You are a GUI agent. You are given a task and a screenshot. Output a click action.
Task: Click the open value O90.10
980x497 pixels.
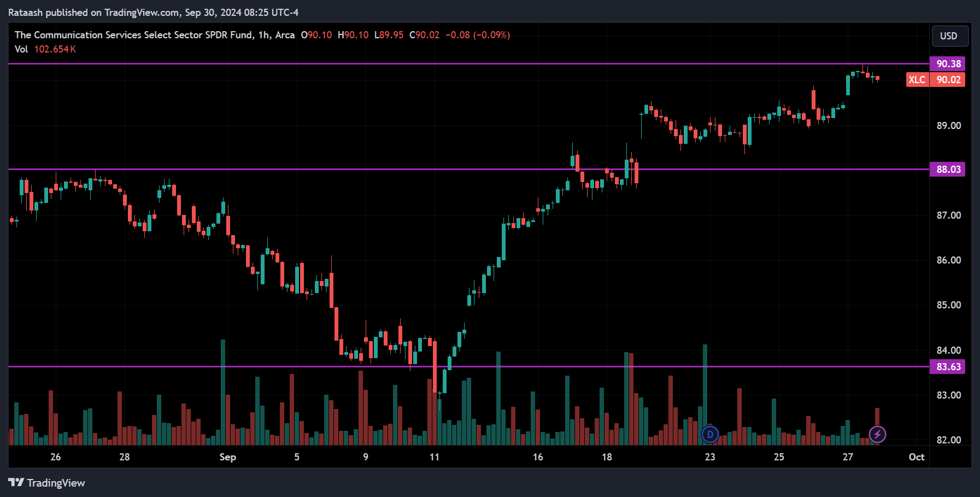[316, 35]
